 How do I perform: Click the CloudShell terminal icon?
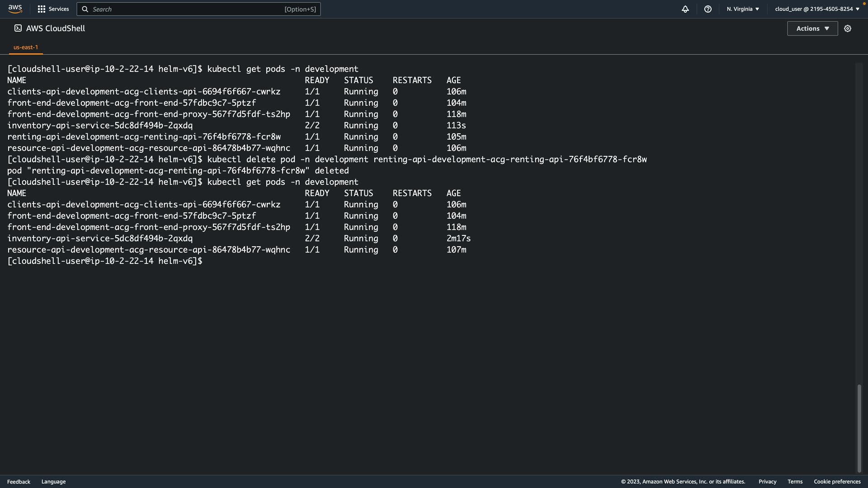point(18,28)
